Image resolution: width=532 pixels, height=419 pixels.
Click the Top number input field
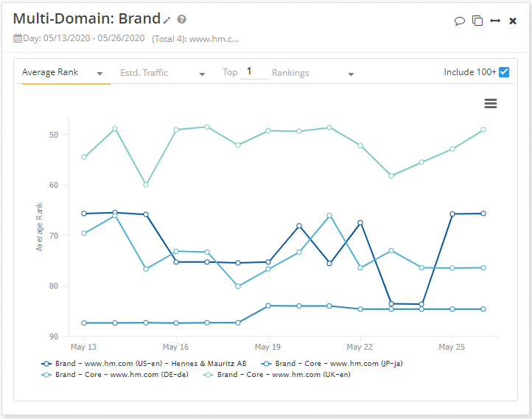[x=254, y=72]
